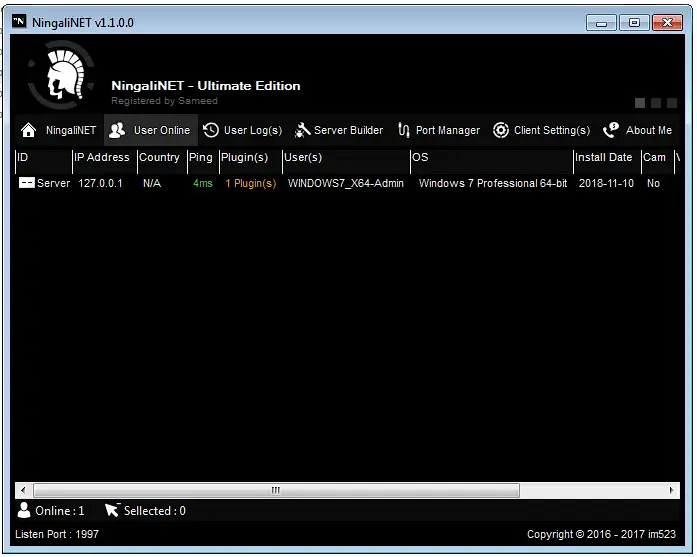Image resolution: width=697 pixels, height=557 pixels.
Task: Click the Windows 7 Professional 64-bit cell
Action: click(493, 183)
